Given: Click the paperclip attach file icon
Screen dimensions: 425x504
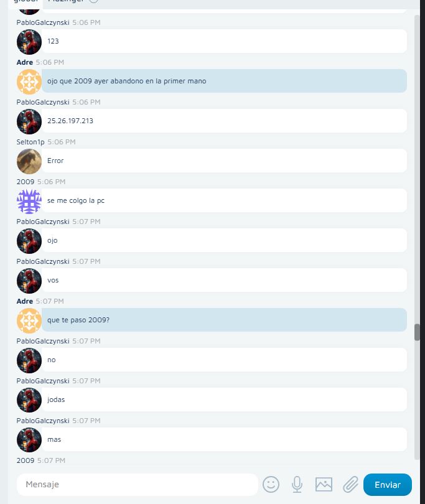Looking at the screenshot, I should tap(350, 484).
